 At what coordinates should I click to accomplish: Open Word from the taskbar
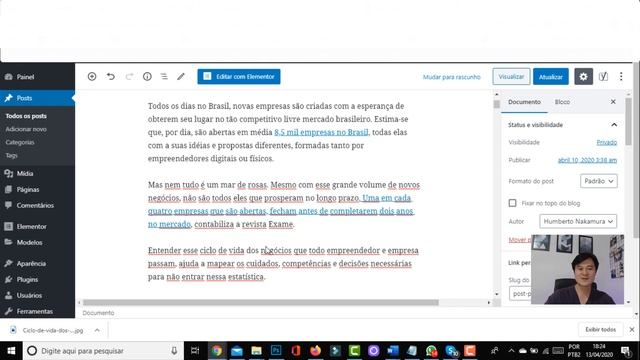click(393, 351)
